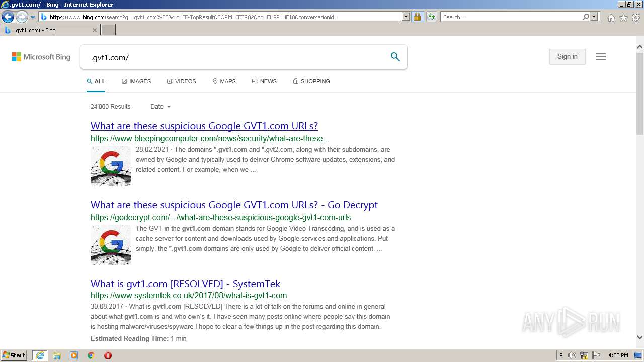
Task: Click the Action Center flag tray icon
Action: coord(596,355)
